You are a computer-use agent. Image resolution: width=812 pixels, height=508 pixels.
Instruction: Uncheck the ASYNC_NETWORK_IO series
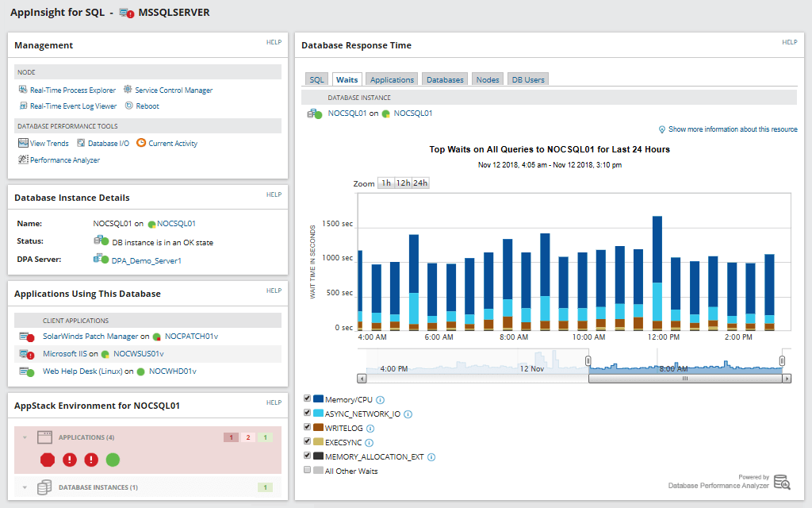pos(307,413)
